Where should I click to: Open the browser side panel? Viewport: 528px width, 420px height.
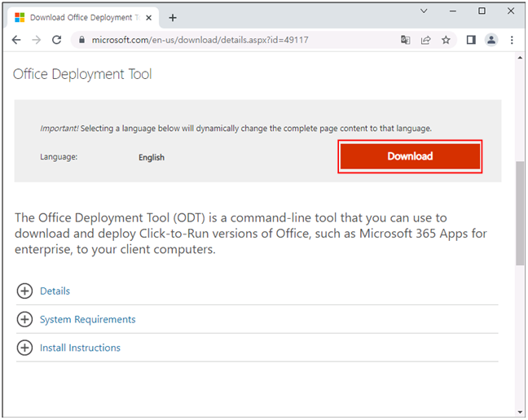[x=471, y=40]
